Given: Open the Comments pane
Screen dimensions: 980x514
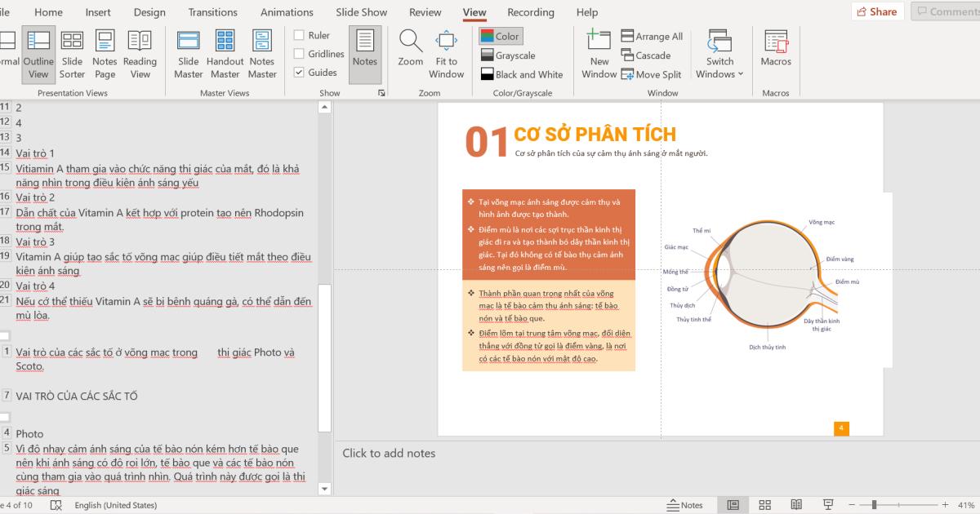Looking at the screenshot, I should click(x=946, y=11).
